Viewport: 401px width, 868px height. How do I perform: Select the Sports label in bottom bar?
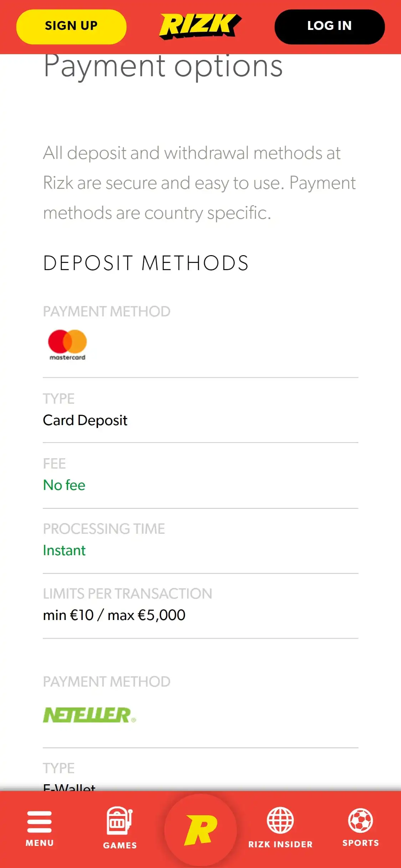360,843
